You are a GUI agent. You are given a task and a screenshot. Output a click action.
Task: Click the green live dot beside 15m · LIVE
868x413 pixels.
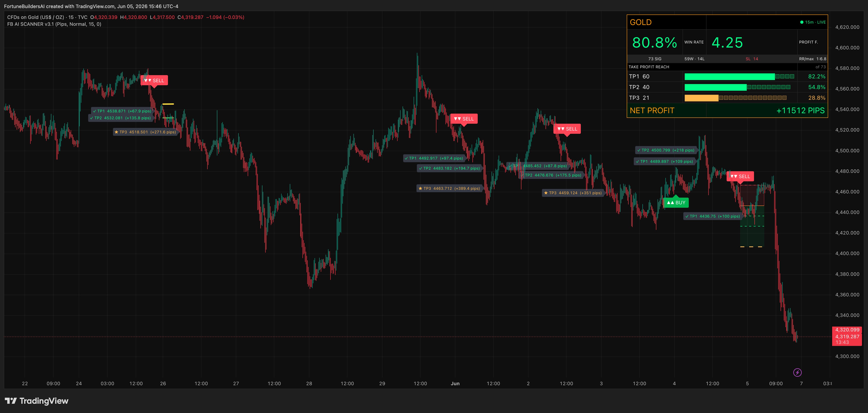pyautogui.click(x=802, y=22)
